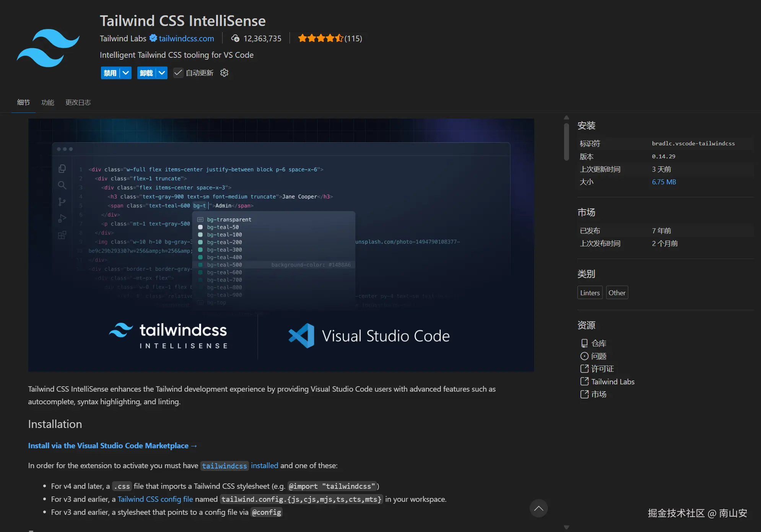761x532 pixels.
Task: Open the extension settings gear icon
Action: pos(224,73)
